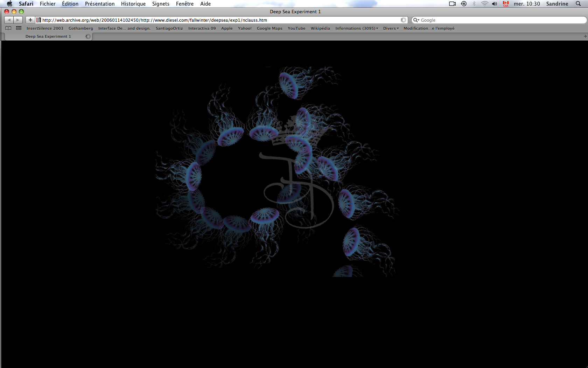Screen dimensions: 588x368
Task: Open the Fenêtre menu
Action: (x=185, y=4)
